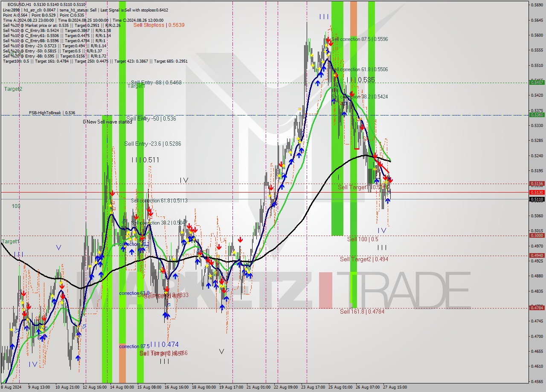The width and height of the screenshot is (546, 392).
Task: Click price axis value 0.4880
Action: tap(537, 276)
